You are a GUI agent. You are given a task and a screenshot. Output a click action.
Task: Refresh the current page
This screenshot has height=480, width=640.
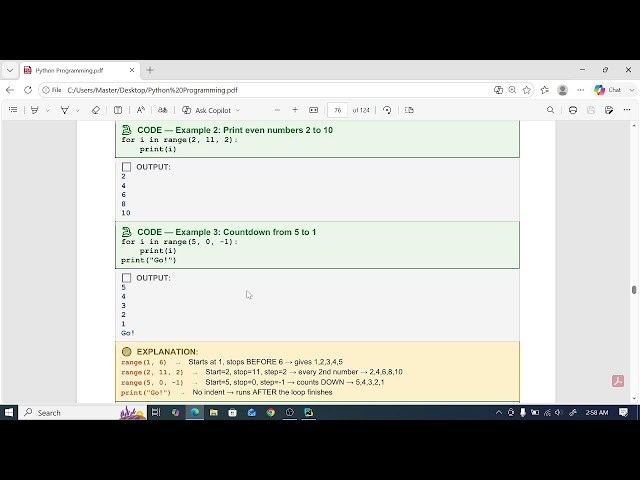point(28,90)
